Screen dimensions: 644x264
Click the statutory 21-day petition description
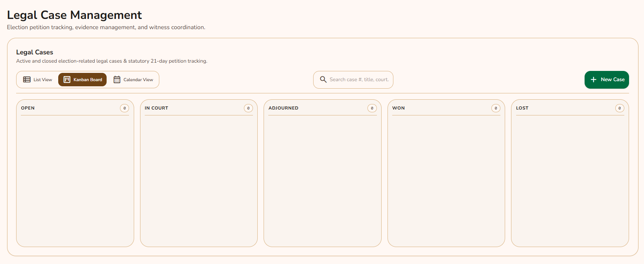tap(112, 61)
